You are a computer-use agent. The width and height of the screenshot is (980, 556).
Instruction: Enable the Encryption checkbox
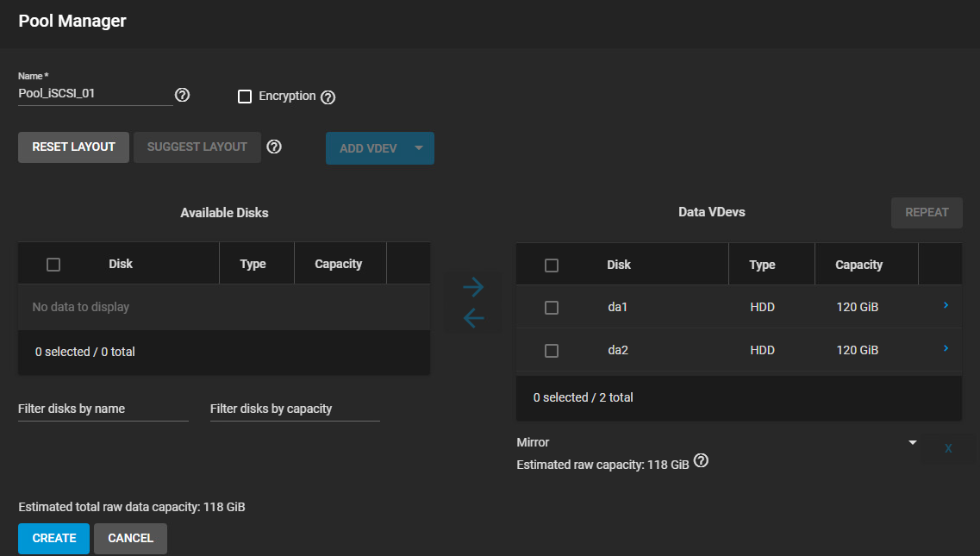245,97
